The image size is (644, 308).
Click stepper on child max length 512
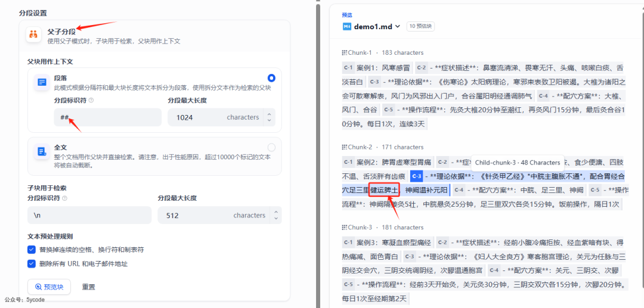point(276,215)
